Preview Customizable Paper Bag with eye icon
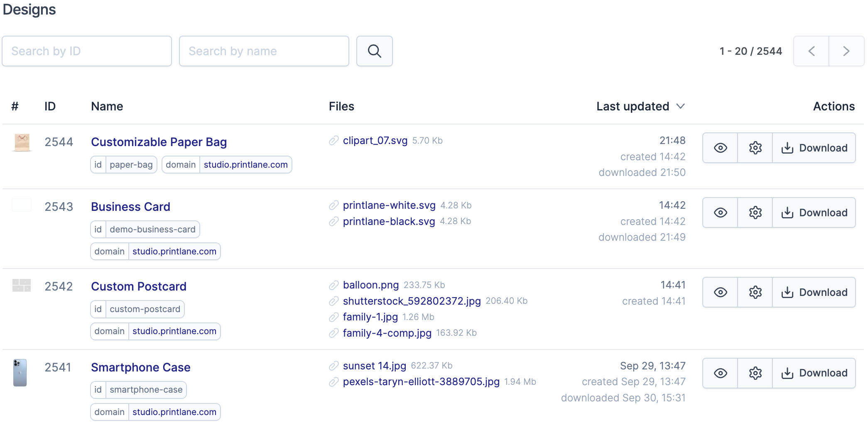Screen dimensions: 868x430 point(720,148)
